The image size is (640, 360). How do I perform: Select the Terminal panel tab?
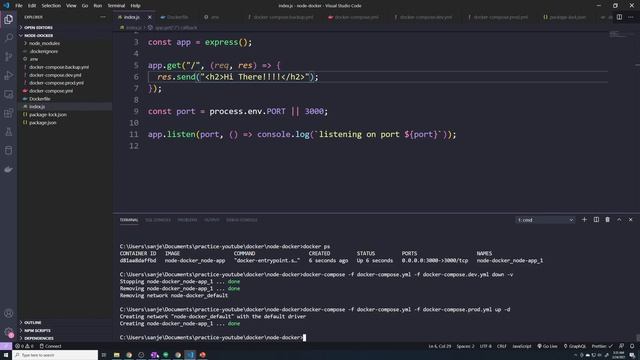129,220
